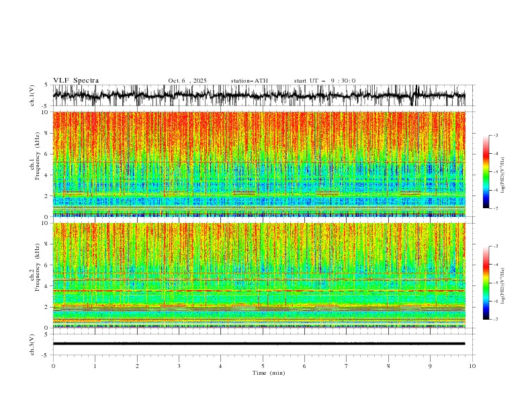Click the '8' time axis tick label
532x411 pixels.
(388, 366)
